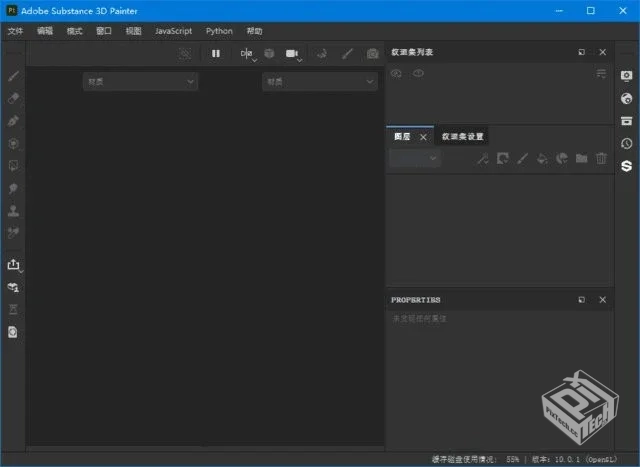Image resolution: width=640 pixels, height=467 pixels.
Task: Expand the video camera dropdown arrow
Action: click(300, 60)
